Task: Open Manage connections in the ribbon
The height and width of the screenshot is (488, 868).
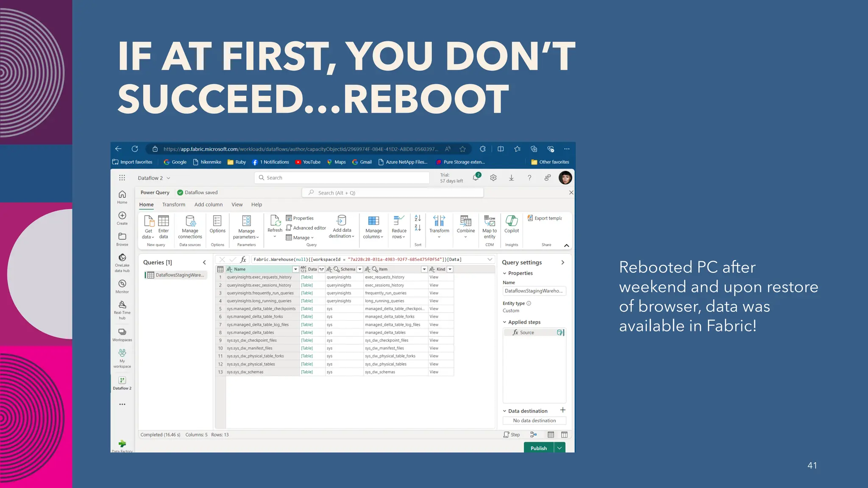Action: 190,227
